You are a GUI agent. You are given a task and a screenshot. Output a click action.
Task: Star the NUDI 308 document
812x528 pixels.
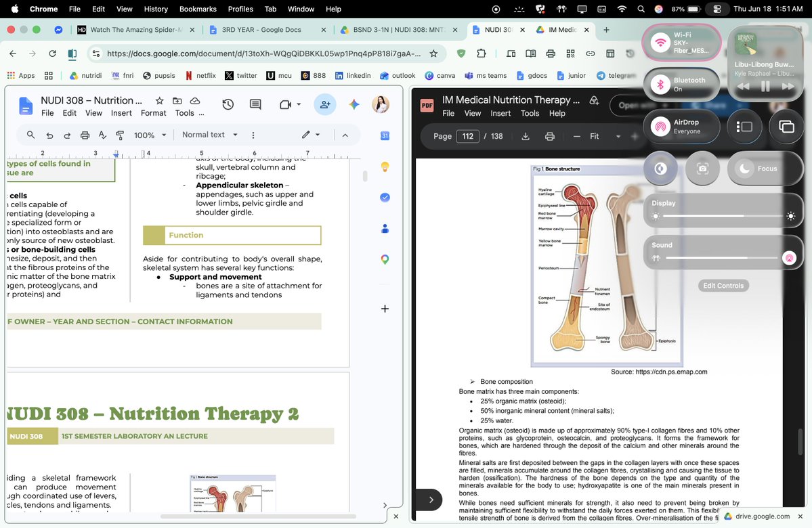(160, 100)
